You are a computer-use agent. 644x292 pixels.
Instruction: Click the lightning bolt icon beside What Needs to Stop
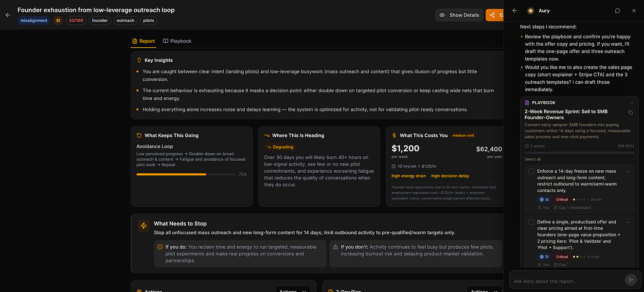[143, 226]
